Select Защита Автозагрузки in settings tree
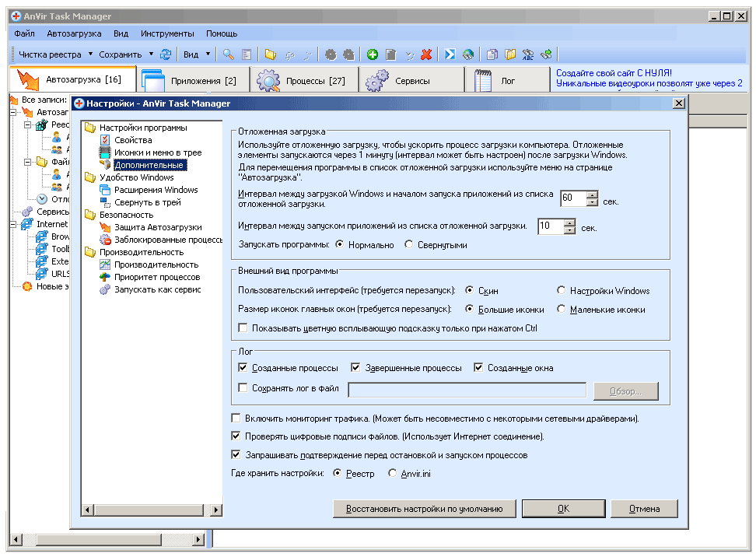This screenshot has width=756, height=557. pos(158,227)
